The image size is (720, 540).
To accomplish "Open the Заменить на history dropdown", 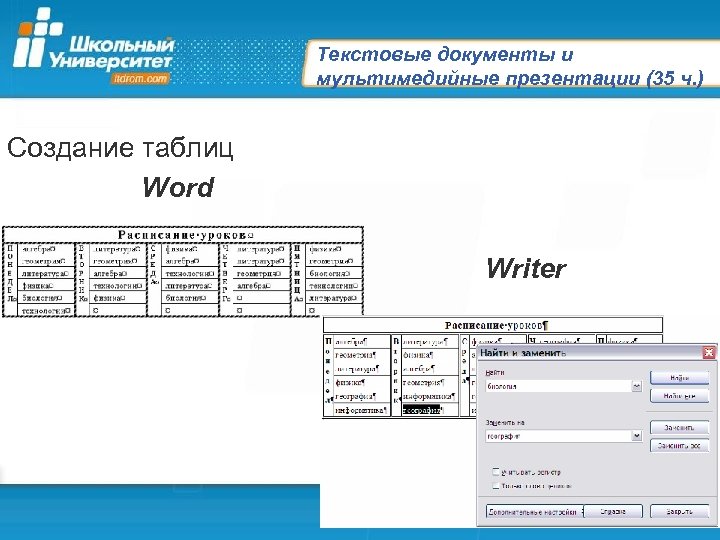I will [x=636, y=436].
